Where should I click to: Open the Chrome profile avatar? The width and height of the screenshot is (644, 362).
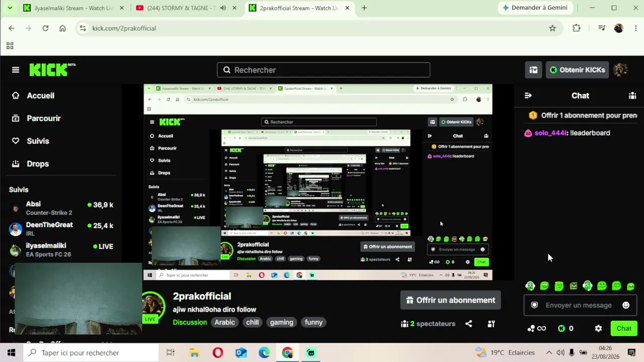[619, 28]
